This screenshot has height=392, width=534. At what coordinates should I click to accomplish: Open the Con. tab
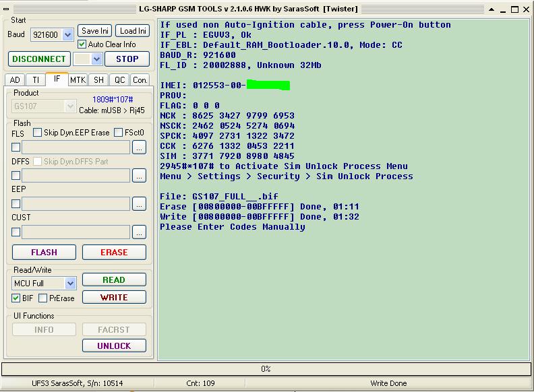pyautogui.click(x=140, y=80)
